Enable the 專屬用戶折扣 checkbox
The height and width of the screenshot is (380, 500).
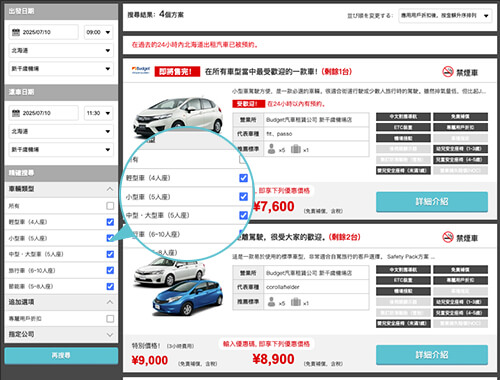pos(110,319)
